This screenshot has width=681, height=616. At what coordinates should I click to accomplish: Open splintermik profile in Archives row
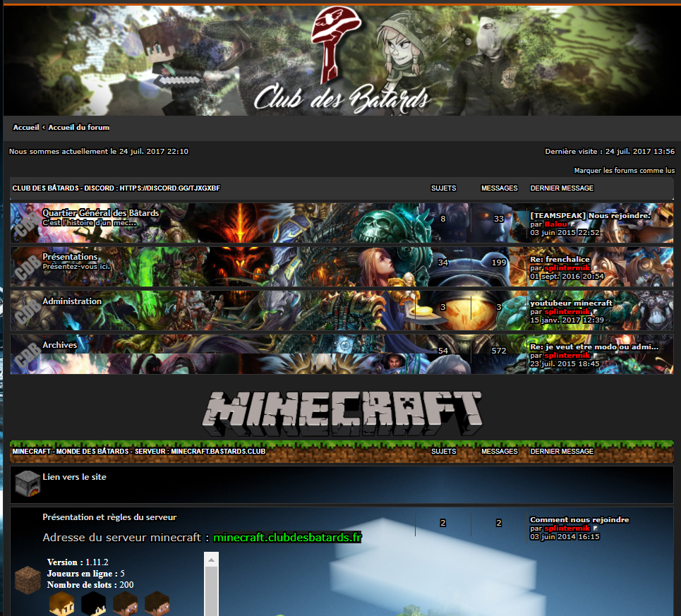pos(567,356)
